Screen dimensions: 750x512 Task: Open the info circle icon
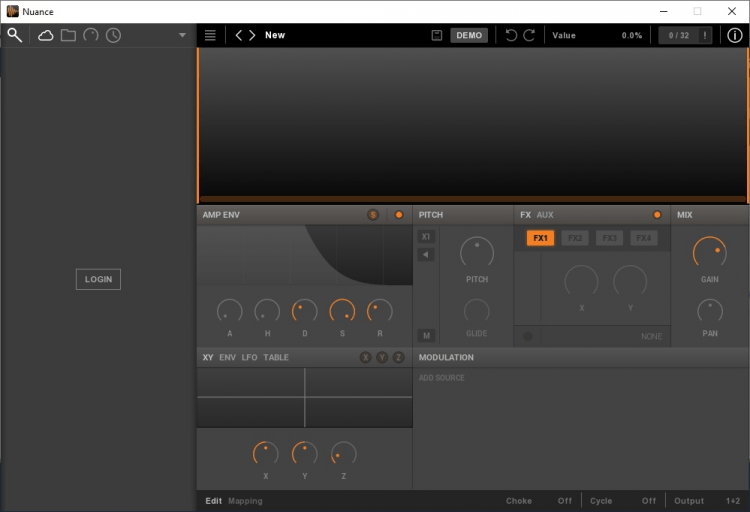[735, 35]
